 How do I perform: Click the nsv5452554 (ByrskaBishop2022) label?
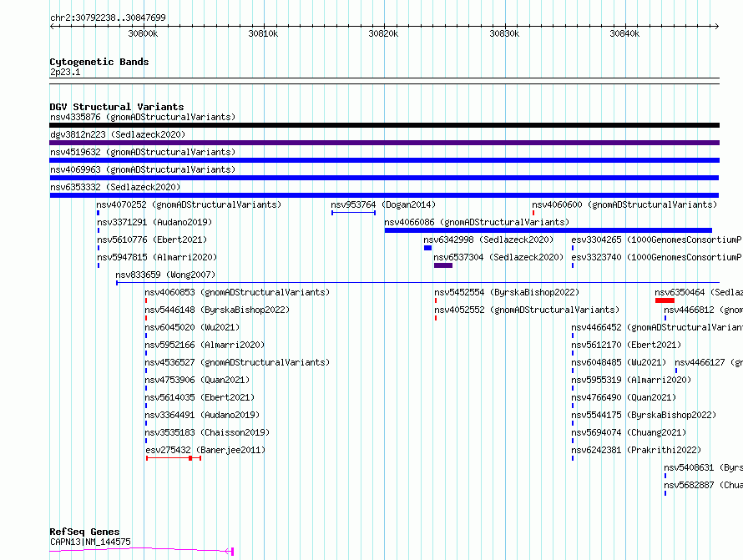pos(507,292)
